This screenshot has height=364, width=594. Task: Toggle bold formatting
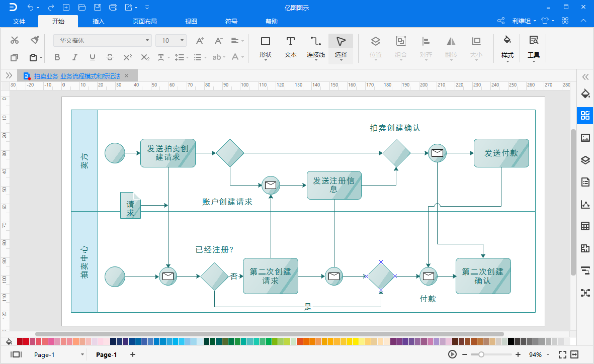57,57
